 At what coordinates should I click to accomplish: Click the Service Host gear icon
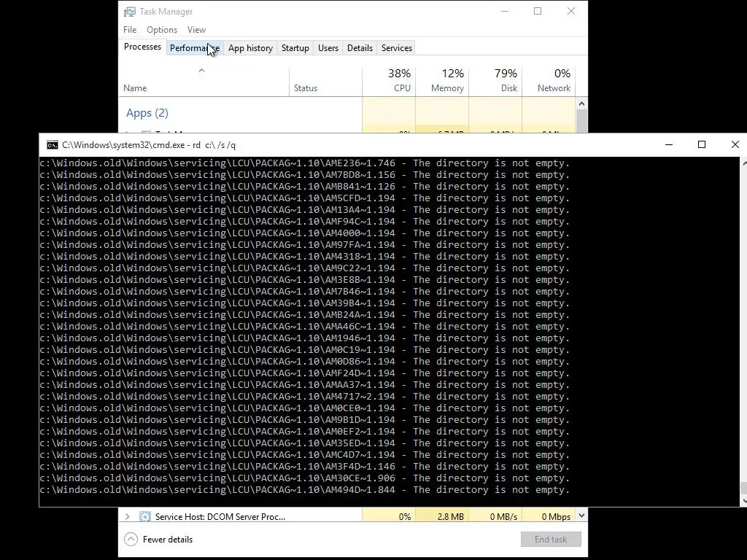click(x=145, y=516)
